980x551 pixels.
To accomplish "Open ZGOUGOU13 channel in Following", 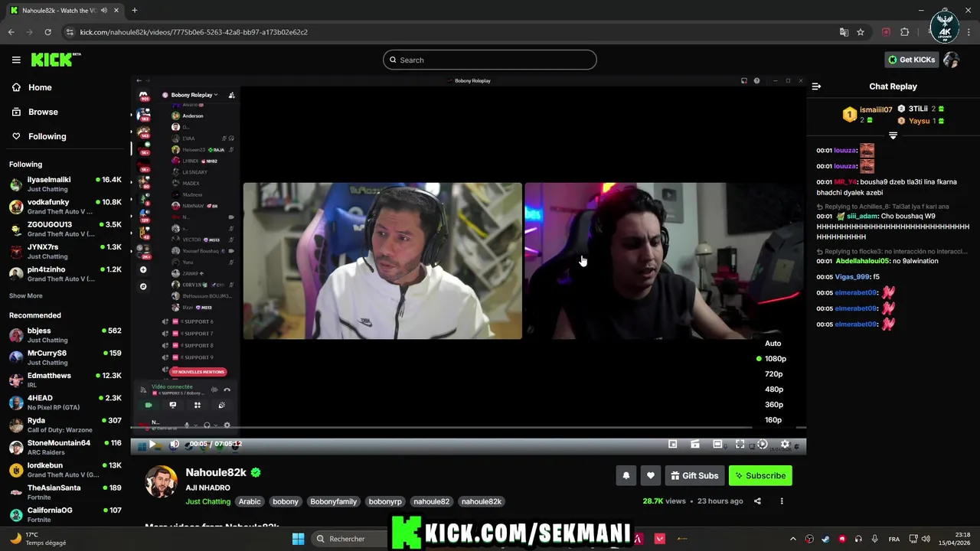I will click(65, 229).
